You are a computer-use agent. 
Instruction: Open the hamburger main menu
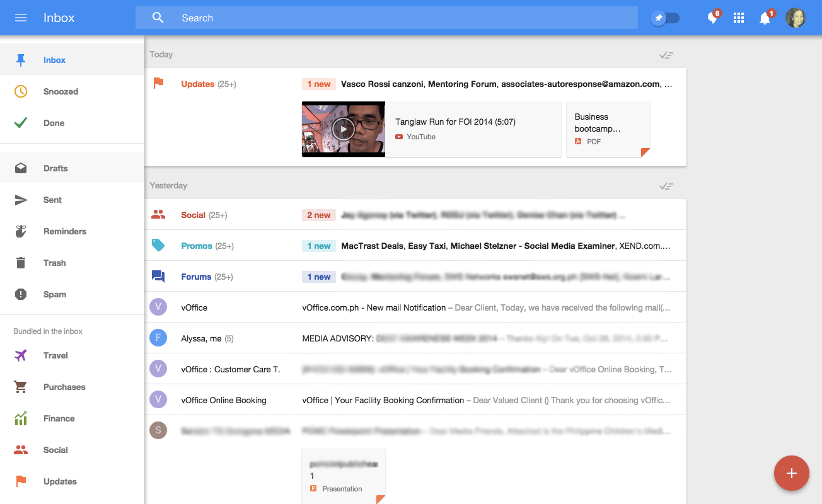point(21,18)
